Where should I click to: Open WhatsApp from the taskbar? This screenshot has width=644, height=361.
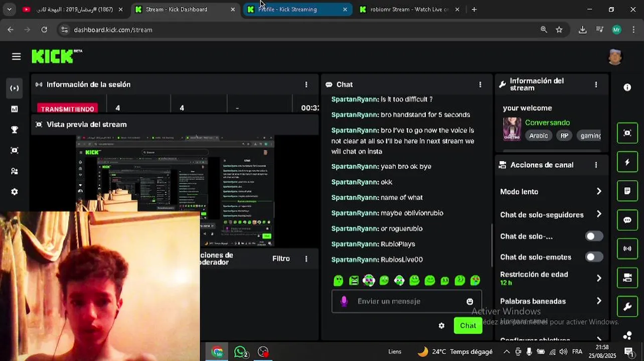241,352
